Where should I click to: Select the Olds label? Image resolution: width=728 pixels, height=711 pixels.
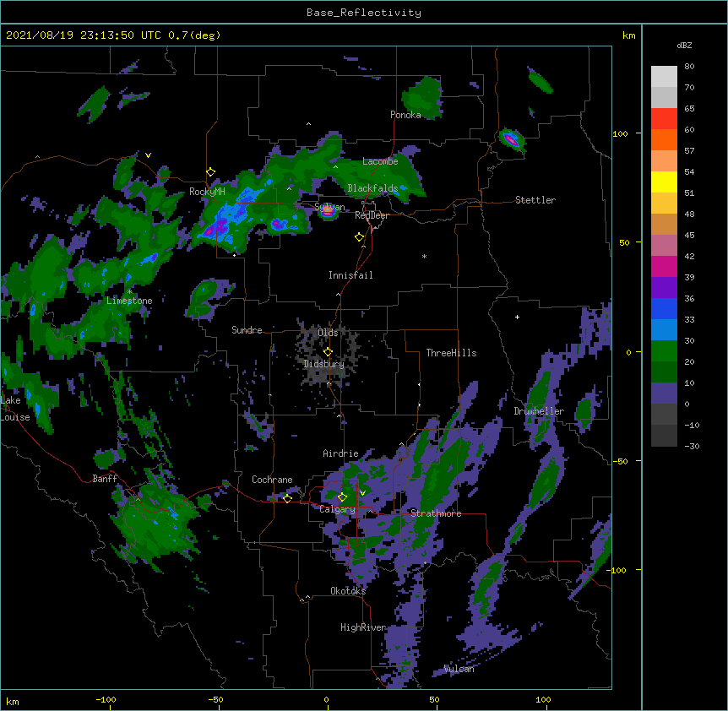(x=328, y=333)
